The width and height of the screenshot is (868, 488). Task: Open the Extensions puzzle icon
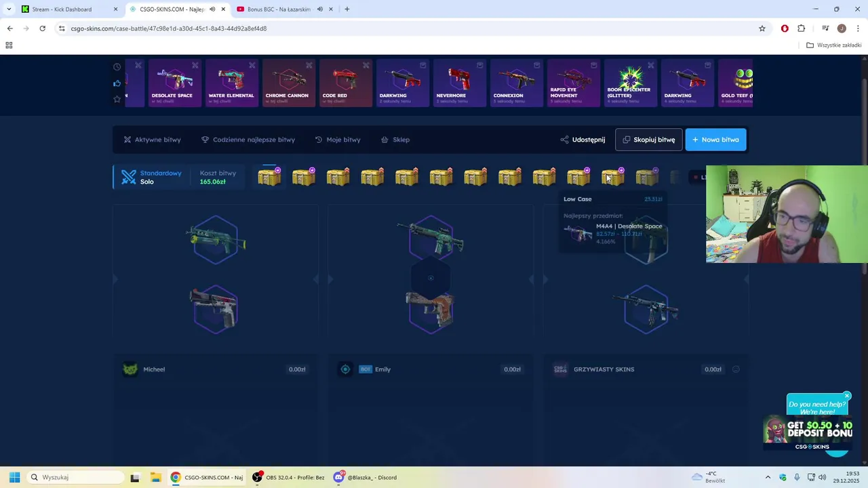[x=802, y=28]
